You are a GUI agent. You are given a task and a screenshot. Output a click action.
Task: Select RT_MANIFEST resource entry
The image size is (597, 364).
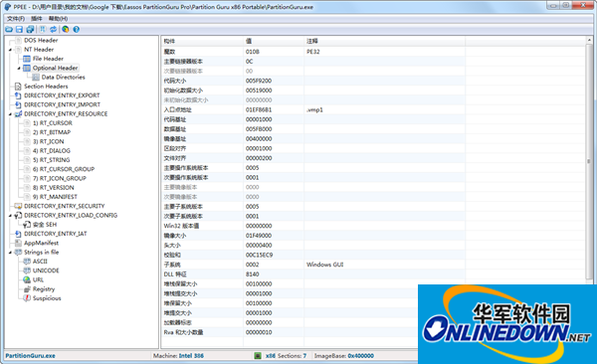point(55,197)
